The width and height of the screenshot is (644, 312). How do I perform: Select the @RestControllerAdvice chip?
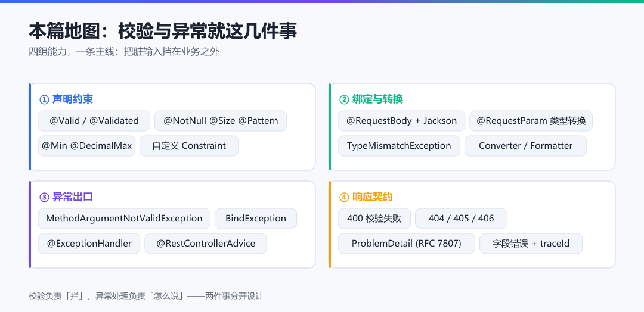[206, 244]
